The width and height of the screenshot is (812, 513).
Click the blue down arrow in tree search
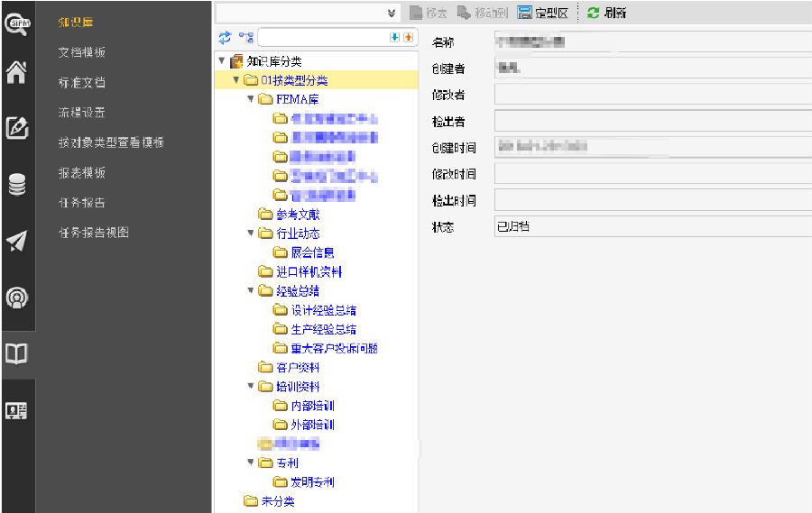point(394,37)
